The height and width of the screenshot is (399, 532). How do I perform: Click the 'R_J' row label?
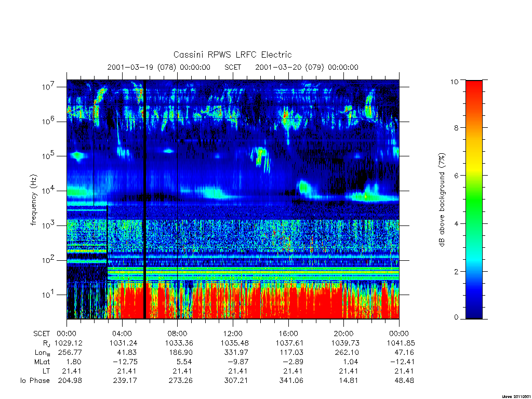click(46, 343)
